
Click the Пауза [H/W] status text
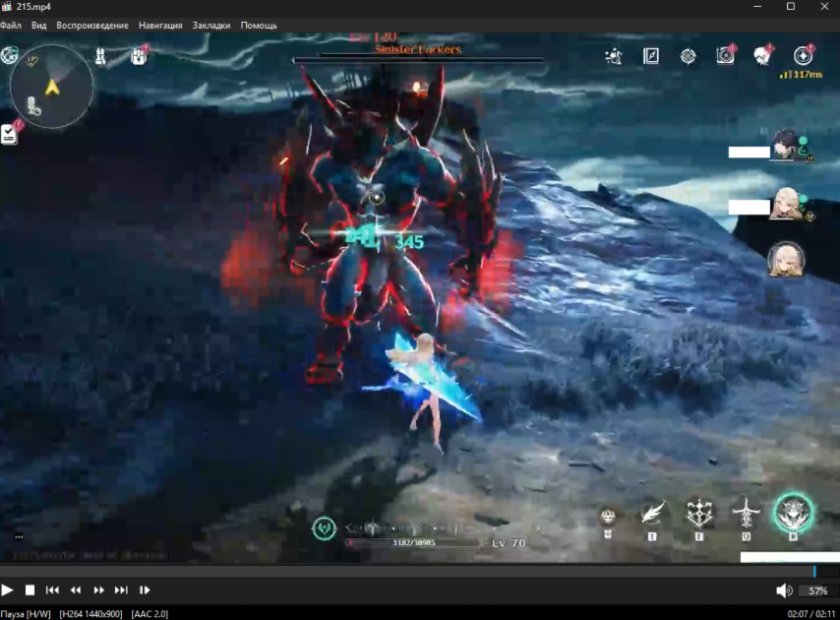(26, 614)
